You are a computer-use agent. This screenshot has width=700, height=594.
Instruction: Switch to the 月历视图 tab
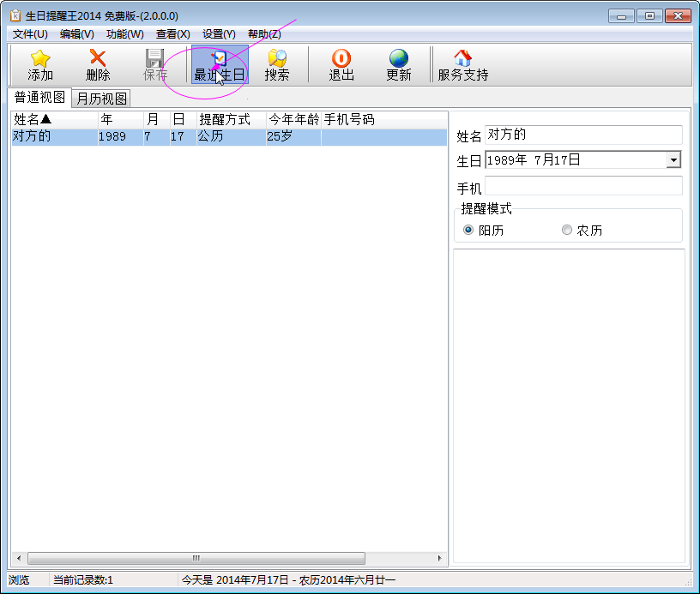[101, 99]
